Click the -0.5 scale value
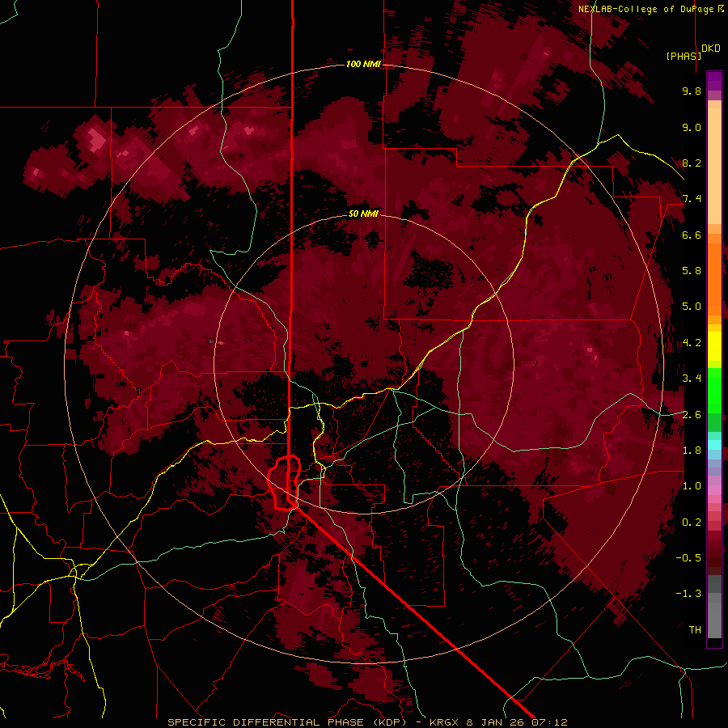 click(x=688, y=558)
